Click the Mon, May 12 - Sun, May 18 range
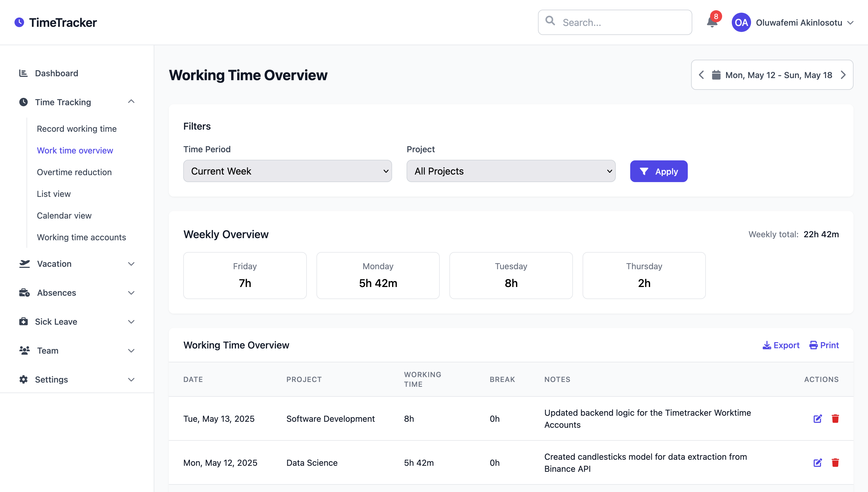Viewport: 868px width, 492px height. (778, 75)
